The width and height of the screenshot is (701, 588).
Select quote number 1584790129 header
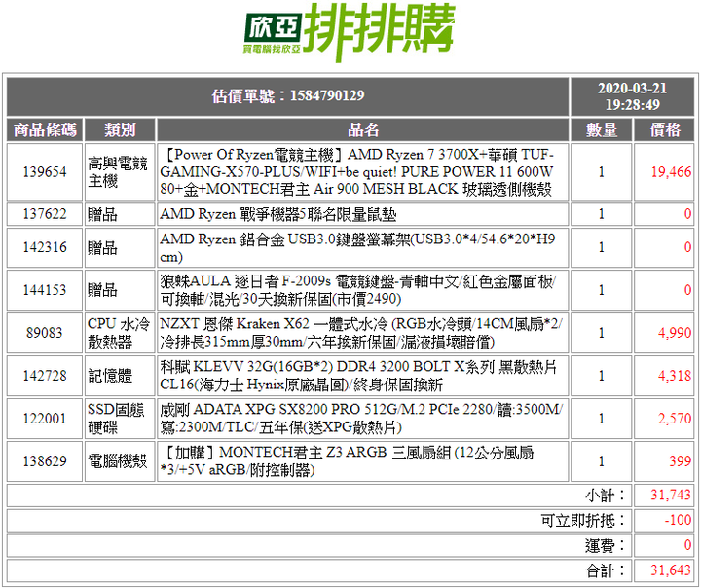click(x=288, y=95)
